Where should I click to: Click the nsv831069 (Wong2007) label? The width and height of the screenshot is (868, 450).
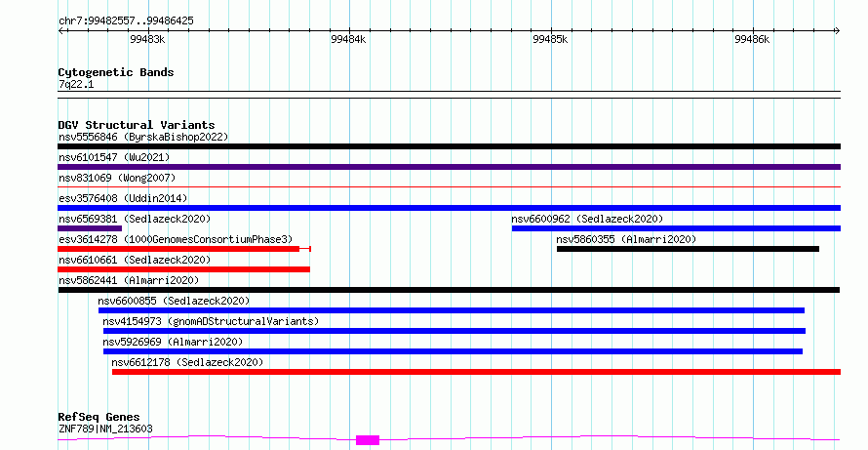click(x=117, y=178)
